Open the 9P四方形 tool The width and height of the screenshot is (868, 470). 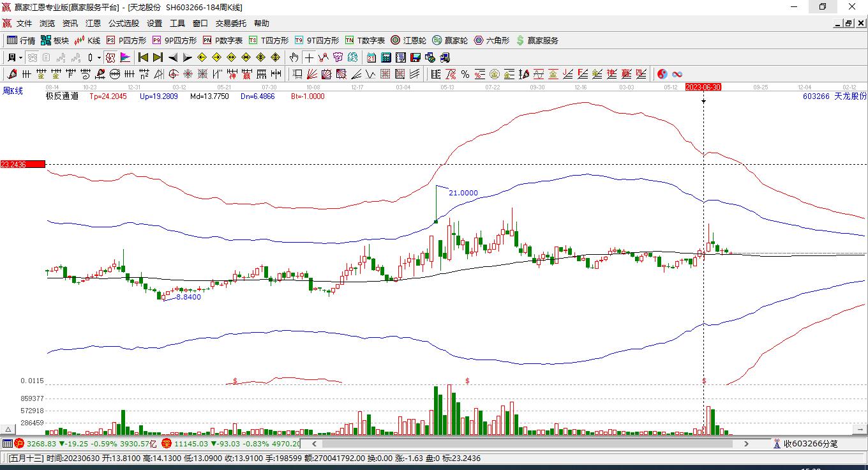(174, 40)
